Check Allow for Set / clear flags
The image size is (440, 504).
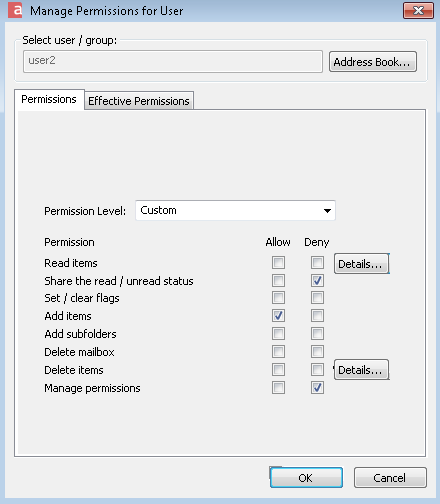(x=278, y=298)
